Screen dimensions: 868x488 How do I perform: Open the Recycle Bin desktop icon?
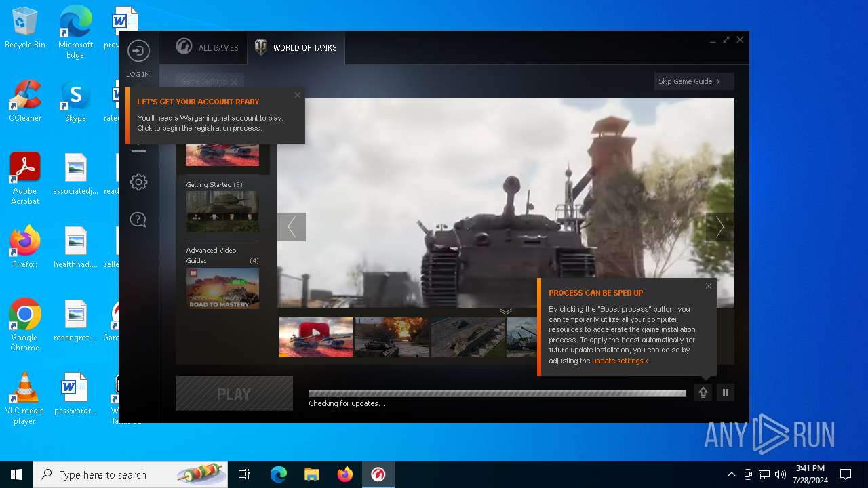(25, 28)
